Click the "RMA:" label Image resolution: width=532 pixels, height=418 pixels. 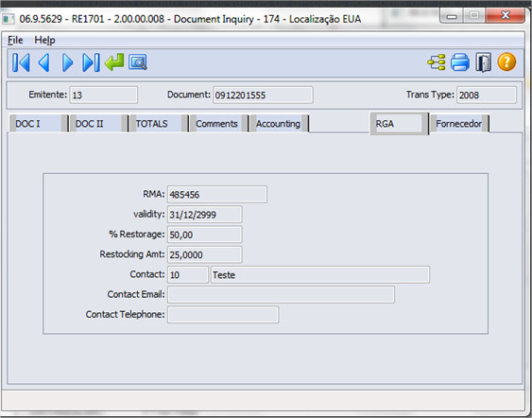pyautogui.click(x=154, y=194)
